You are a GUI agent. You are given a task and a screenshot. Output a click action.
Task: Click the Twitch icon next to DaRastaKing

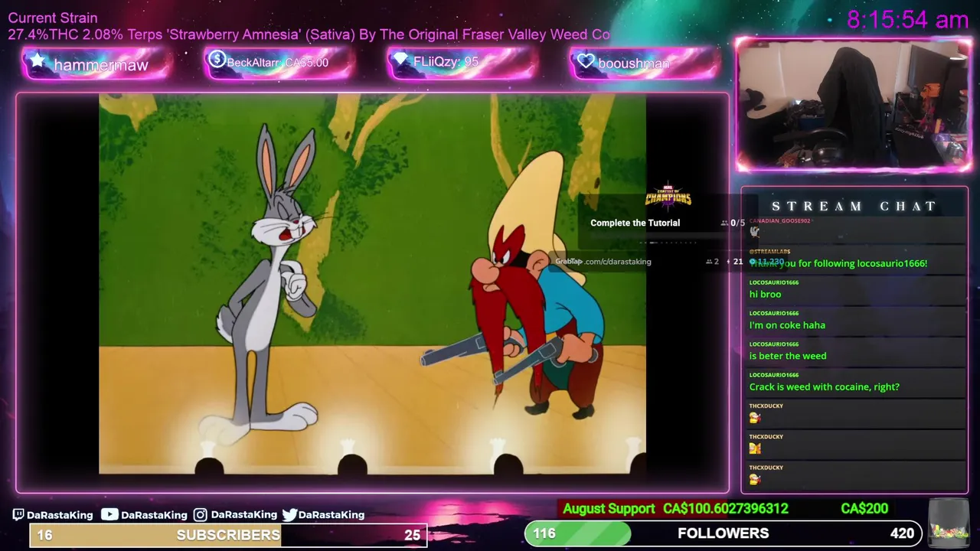(18, 515)
